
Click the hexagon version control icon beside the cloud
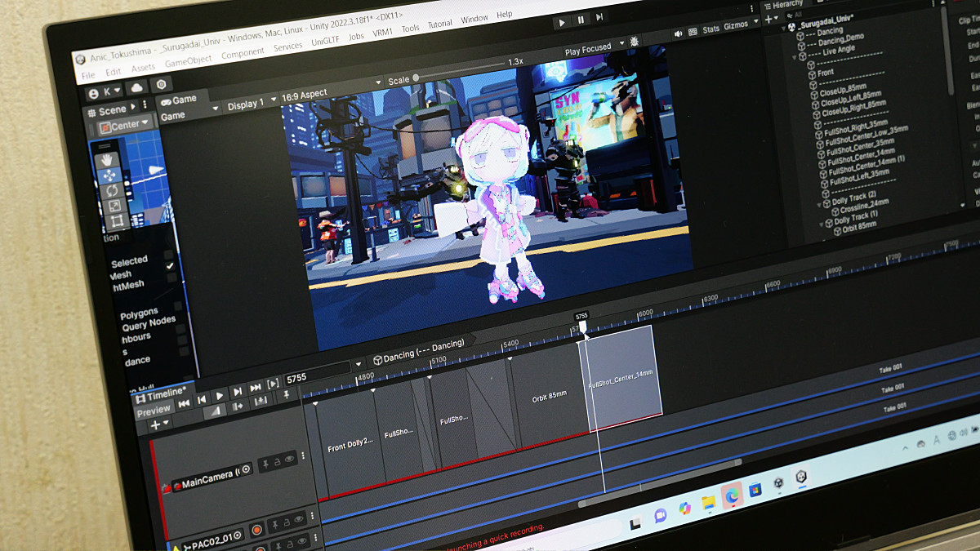pyautogui.click(x=162, y=85)
